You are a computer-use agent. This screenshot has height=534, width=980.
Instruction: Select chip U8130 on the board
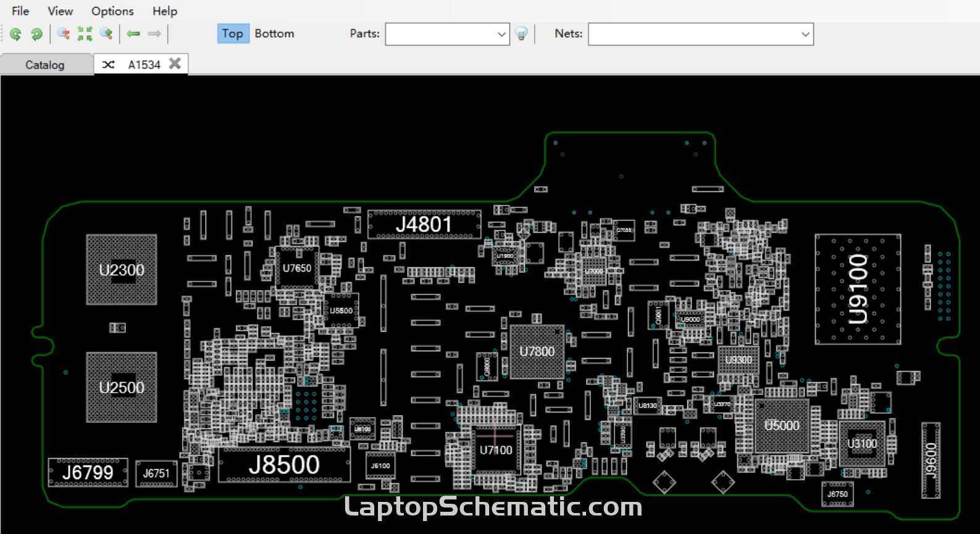648,406
